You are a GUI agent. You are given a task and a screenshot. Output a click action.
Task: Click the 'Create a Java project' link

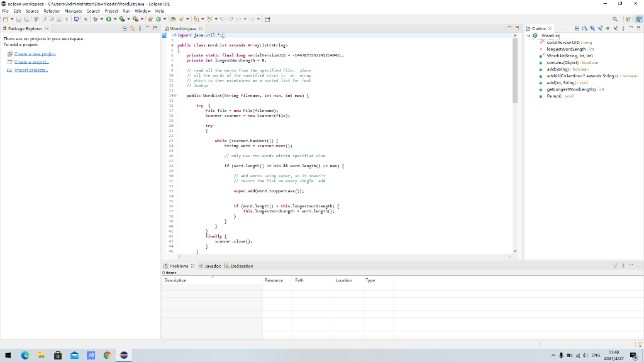point(35,54)
